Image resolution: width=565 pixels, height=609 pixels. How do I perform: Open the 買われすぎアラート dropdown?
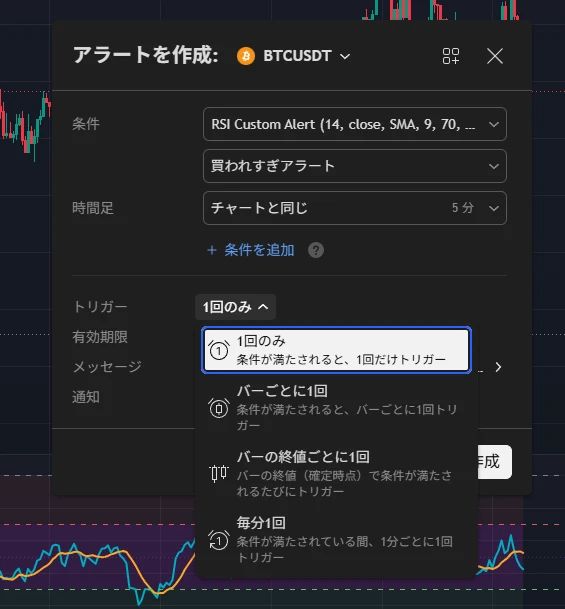[355, 166]
